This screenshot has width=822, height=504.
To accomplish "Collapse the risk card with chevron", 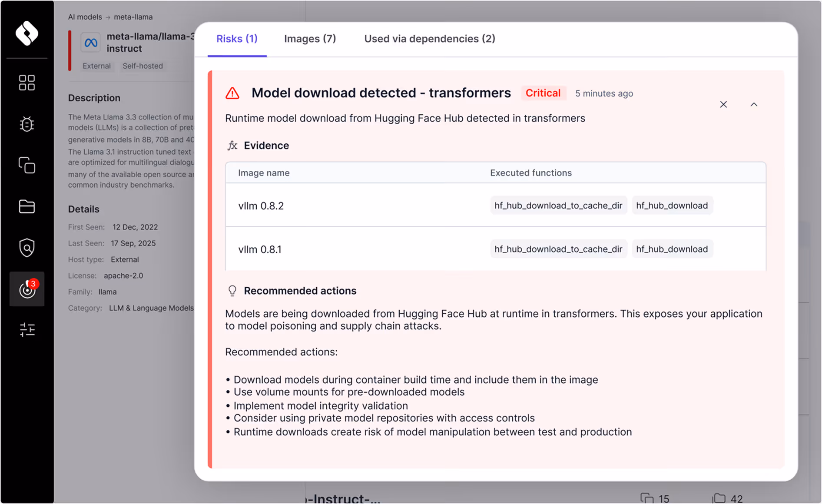I will point(754,104).
